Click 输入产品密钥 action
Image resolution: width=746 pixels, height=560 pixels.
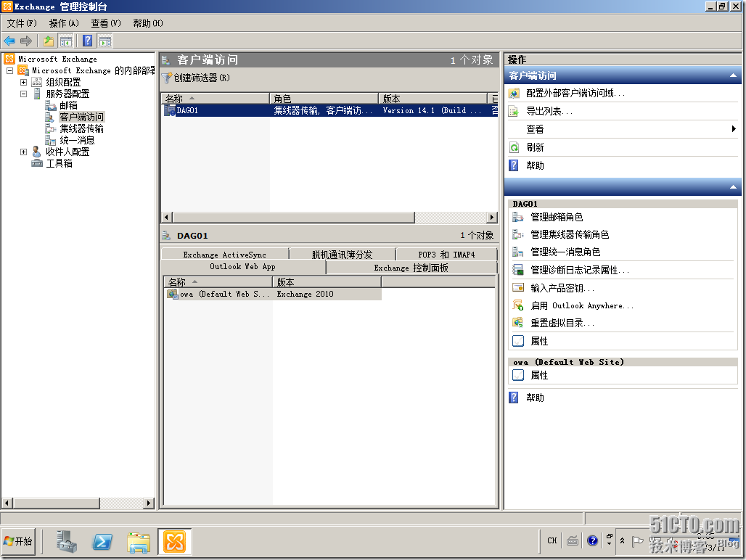(x=552, y=288)
